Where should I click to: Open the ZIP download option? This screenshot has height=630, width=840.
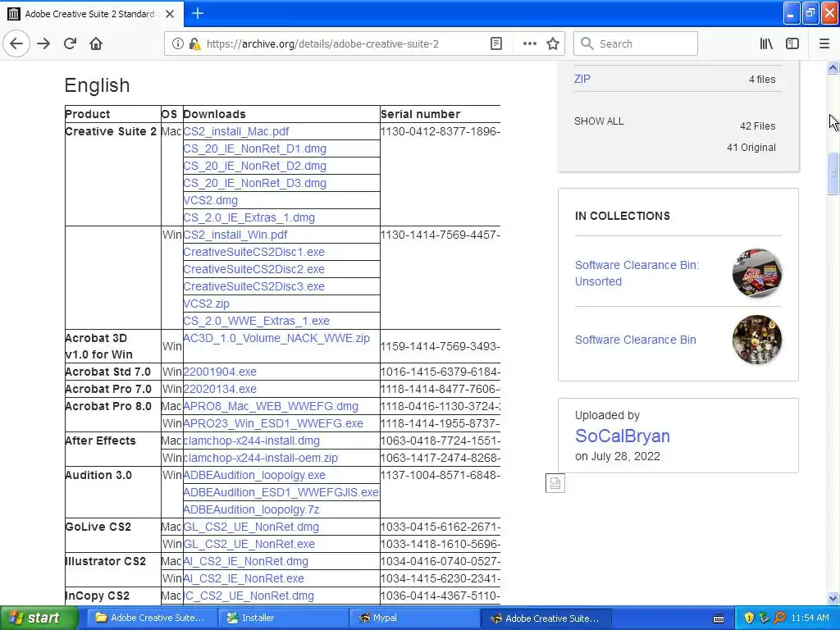tap(582, 80)
